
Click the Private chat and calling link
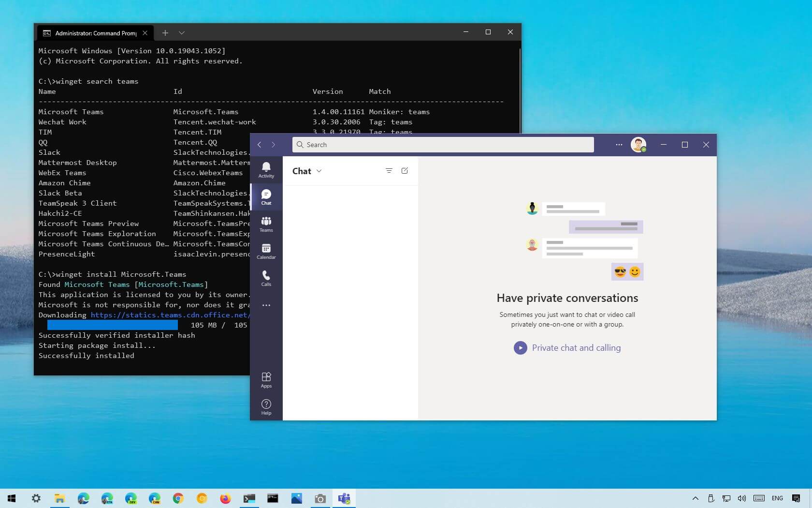point(576,348)
